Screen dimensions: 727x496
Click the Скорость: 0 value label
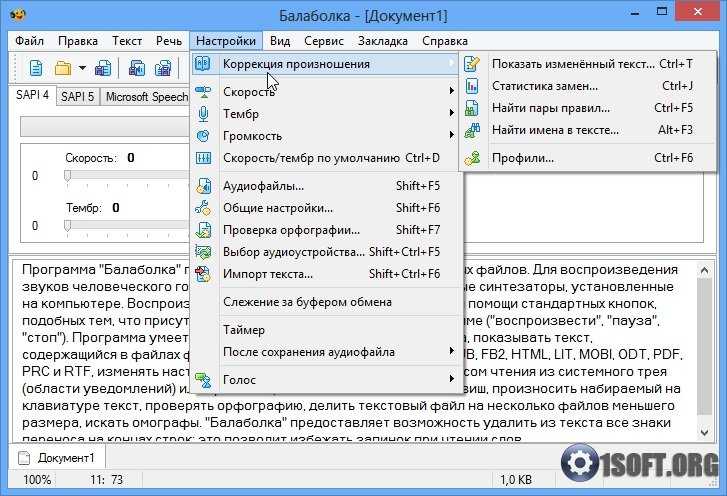tap(100, 158)
